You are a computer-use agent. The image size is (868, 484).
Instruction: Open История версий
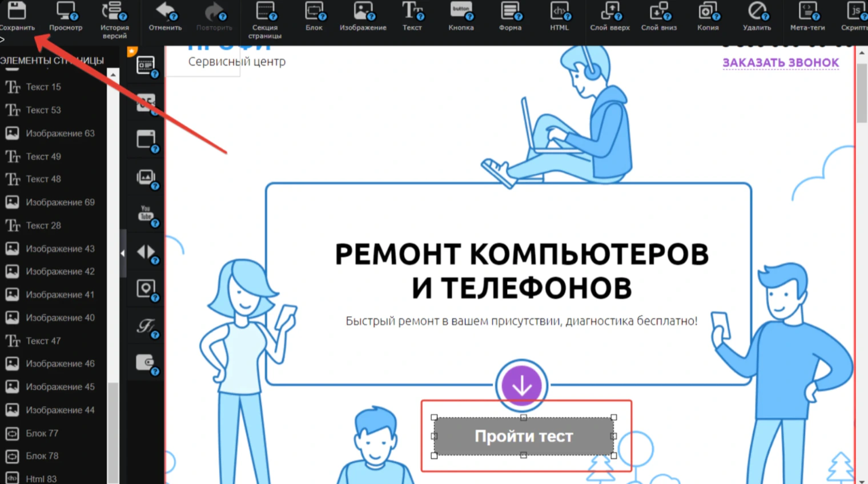pos(114,21)
